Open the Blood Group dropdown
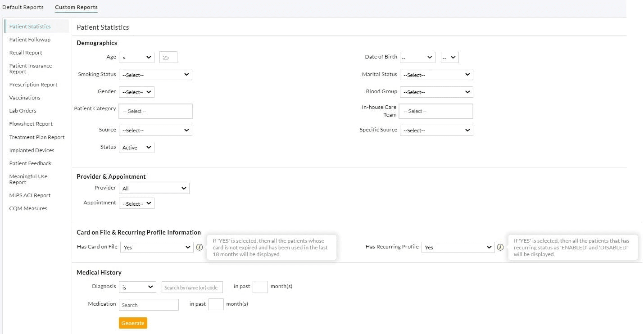Viewport: 644px width, 334px height. [x=436, y=92]
